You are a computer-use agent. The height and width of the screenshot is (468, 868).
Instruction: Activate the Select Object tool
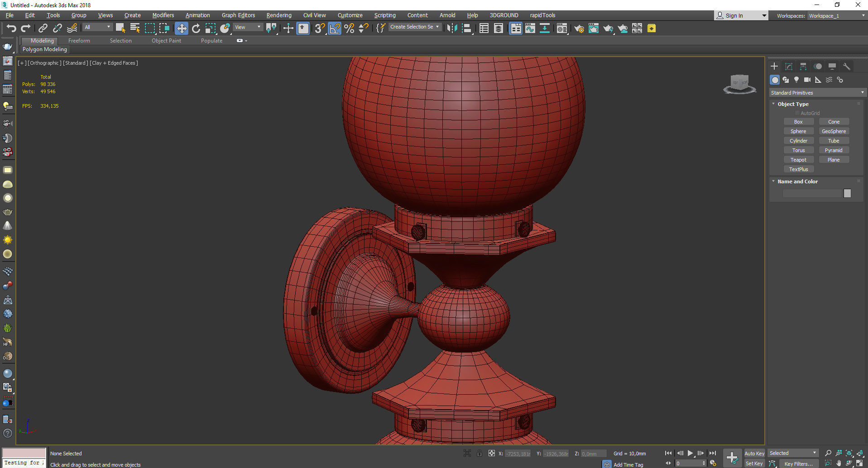coord(120,28)
